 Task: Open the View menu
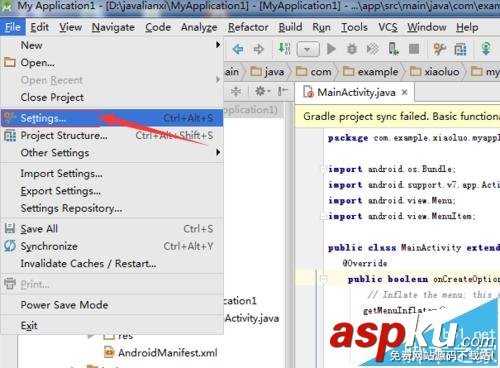pos(71,27)
